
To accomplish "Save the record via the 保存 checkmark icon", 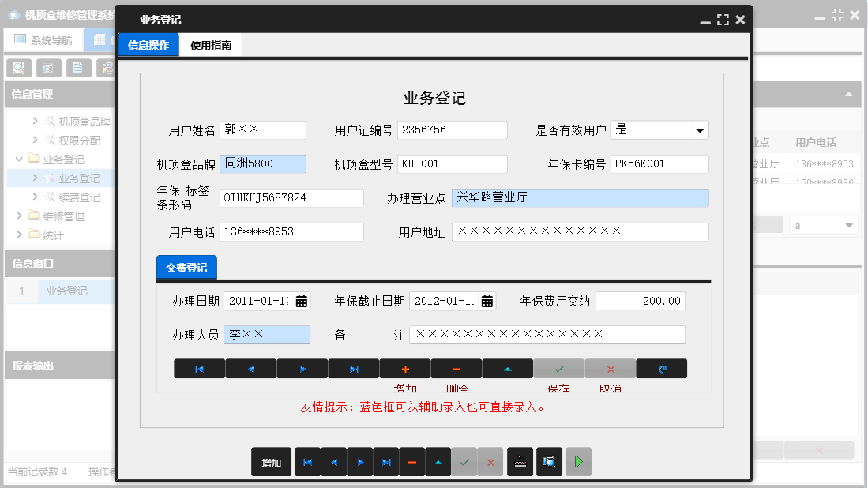I will tap(559, 368).
